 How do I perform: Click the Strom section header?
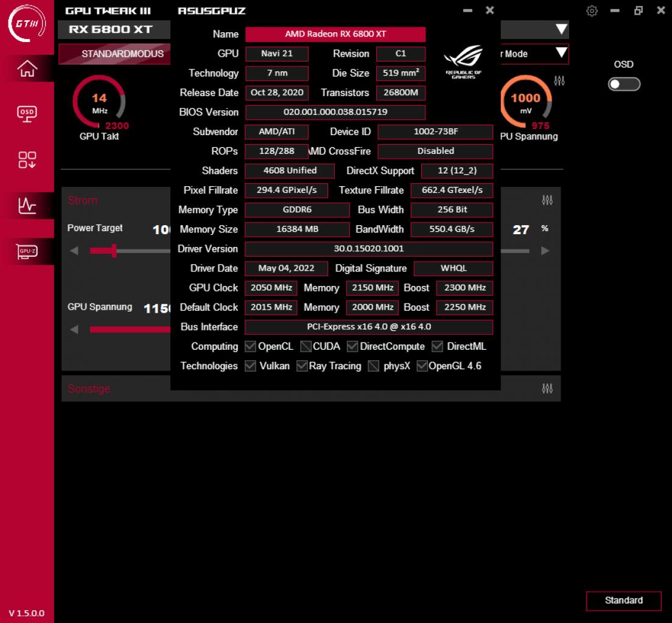coord(82,200)
